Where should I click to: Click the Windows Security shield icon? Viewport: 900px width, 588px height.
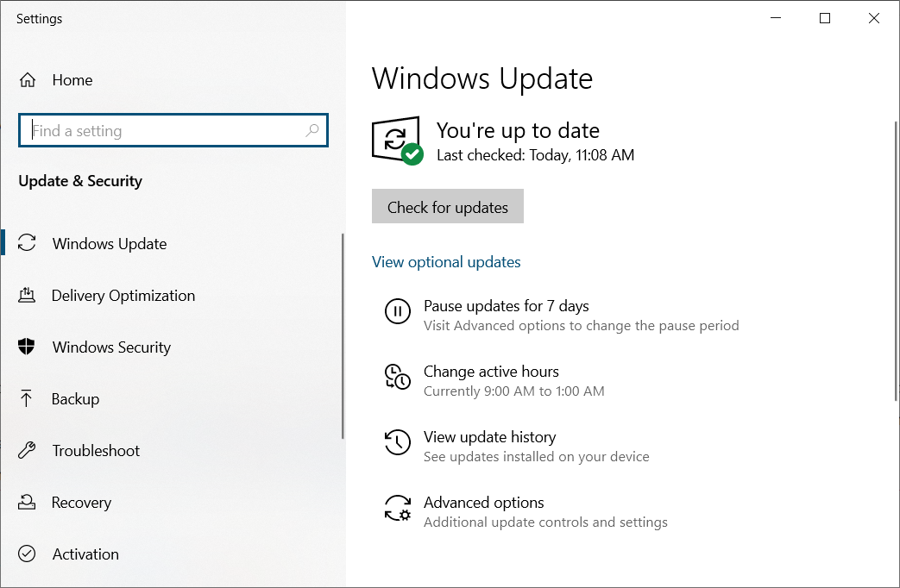pos(28,347)
